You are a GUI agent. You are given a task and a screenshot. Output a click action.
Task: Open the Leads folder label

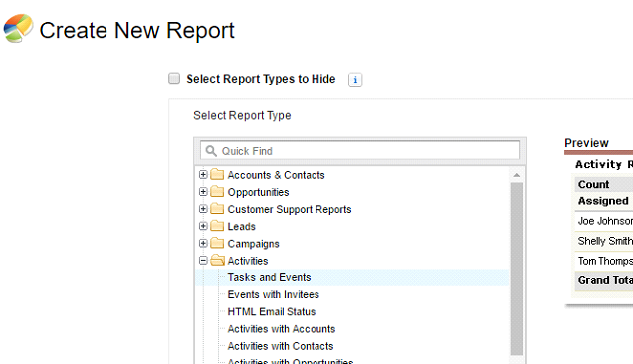pyautogui.click(x=242, y=227)
